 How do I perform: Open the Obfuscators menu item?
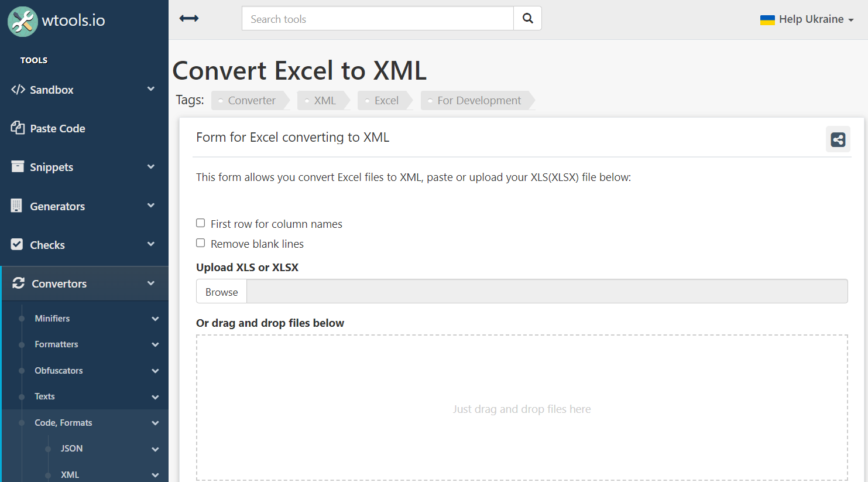click(59, 371)
